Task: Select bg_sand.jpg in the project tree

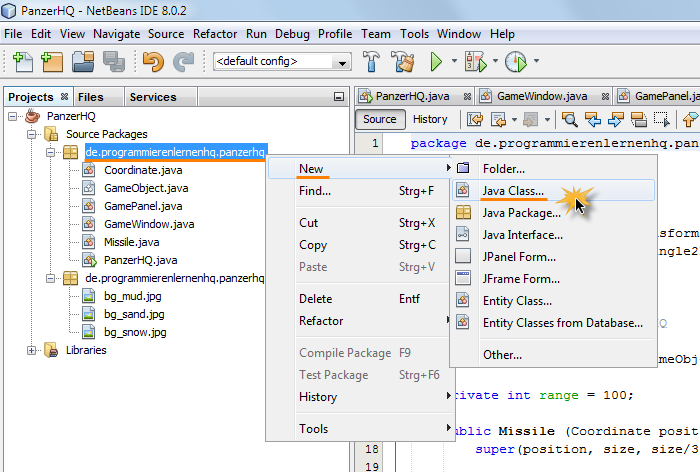Action: [134, 314]
